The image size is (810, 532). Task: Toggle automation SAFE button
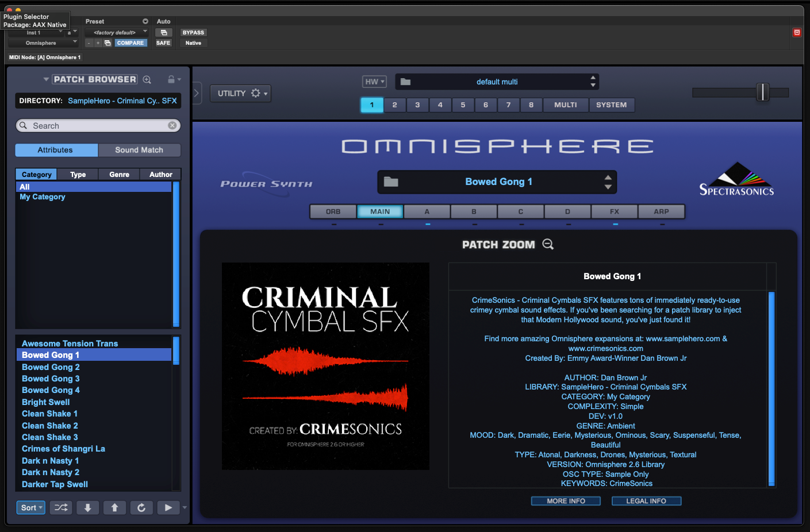(163, 43)
